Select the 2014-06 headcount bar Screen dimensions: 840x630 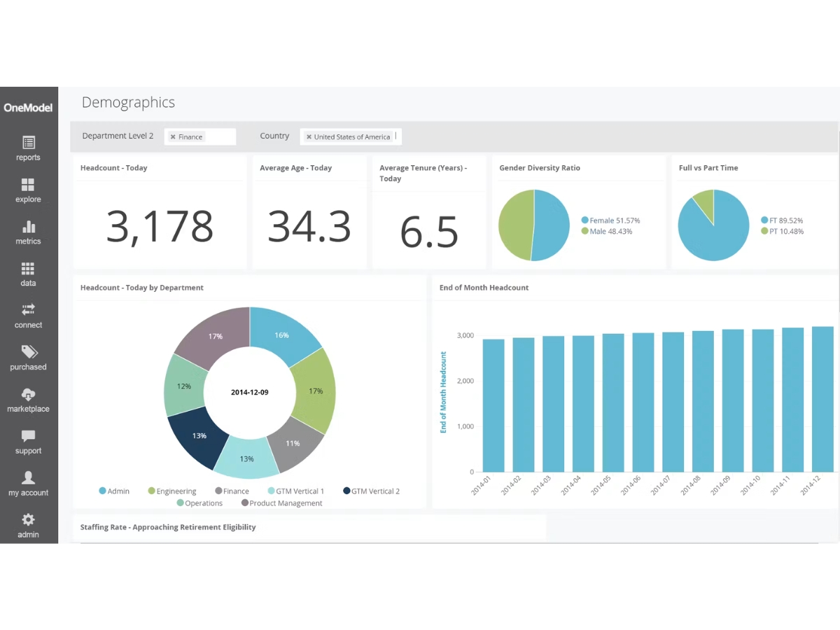click(x=643, y=402)
